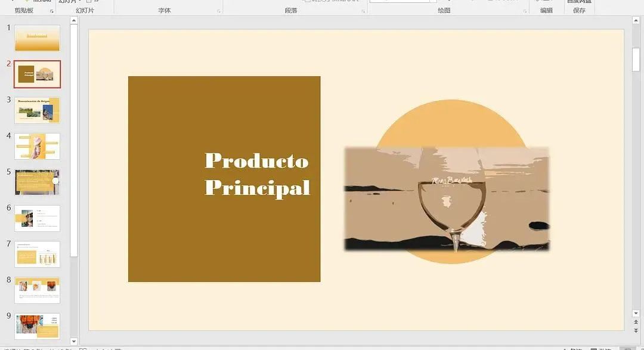Click main editor scroll-up arrow
The image size is (644, 350).
pos(636,20)
